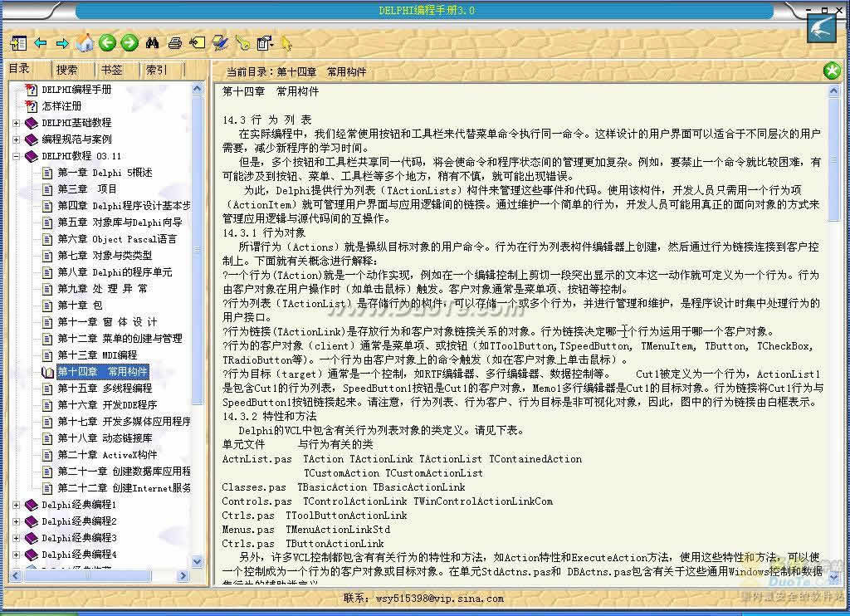
Task: Open 第十七章 开发多媒体应用程序 chapter
Action: tap(125, 422)
